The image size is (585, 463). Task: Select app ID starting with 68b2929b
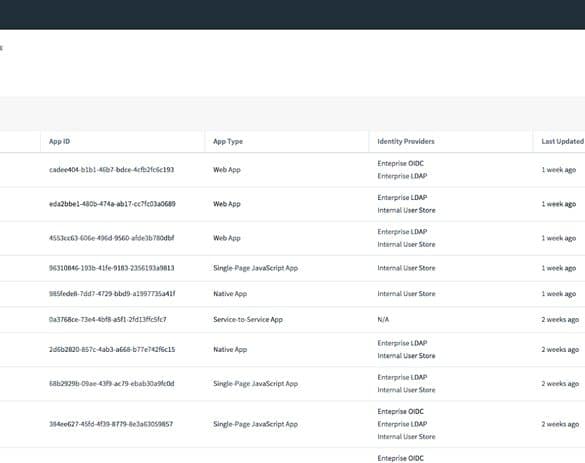(x=112, y=384)
